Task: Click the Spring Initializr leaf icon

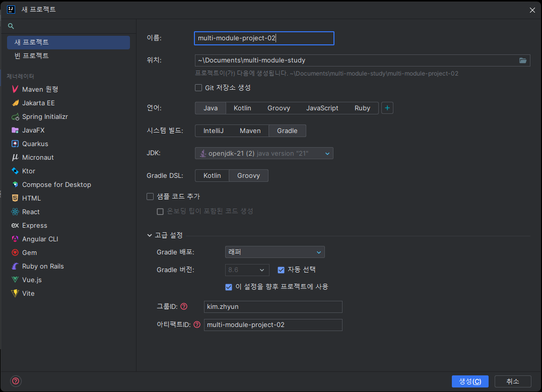Action: coord(15,117)
